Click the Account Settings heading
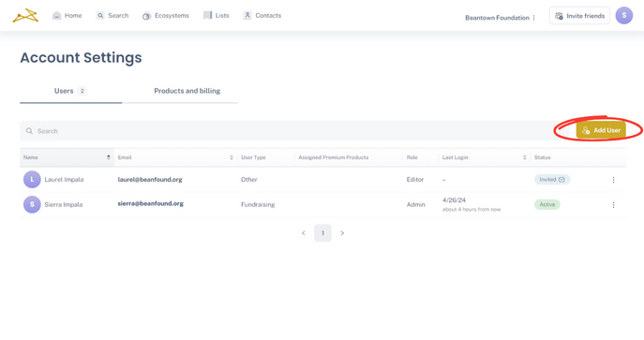 81,58
